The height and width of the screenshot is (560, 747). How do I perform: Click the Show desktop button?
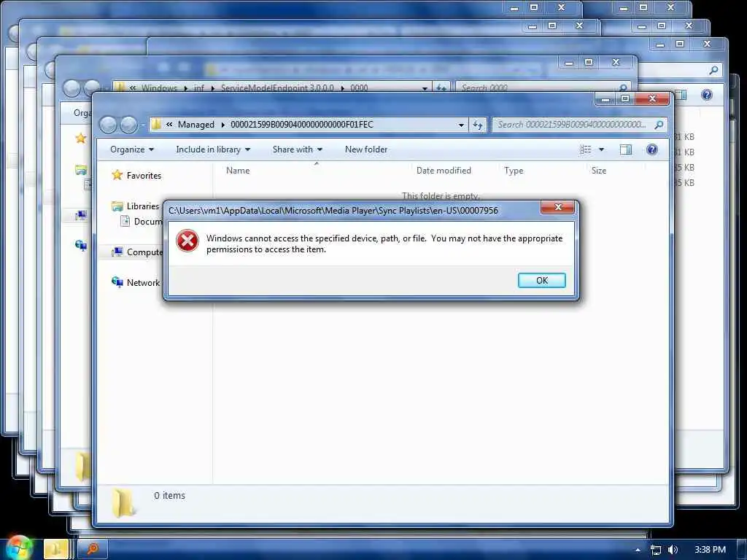click(741, 550)
